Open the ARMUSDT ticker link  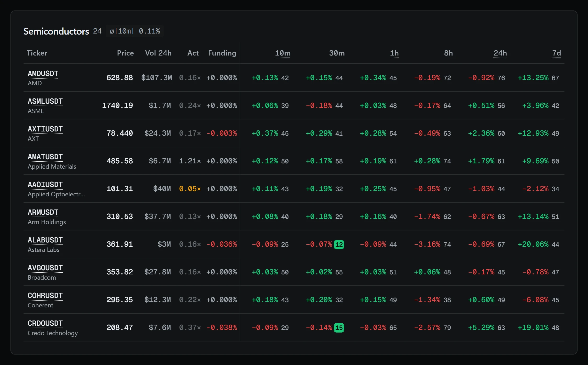point(43,212)
